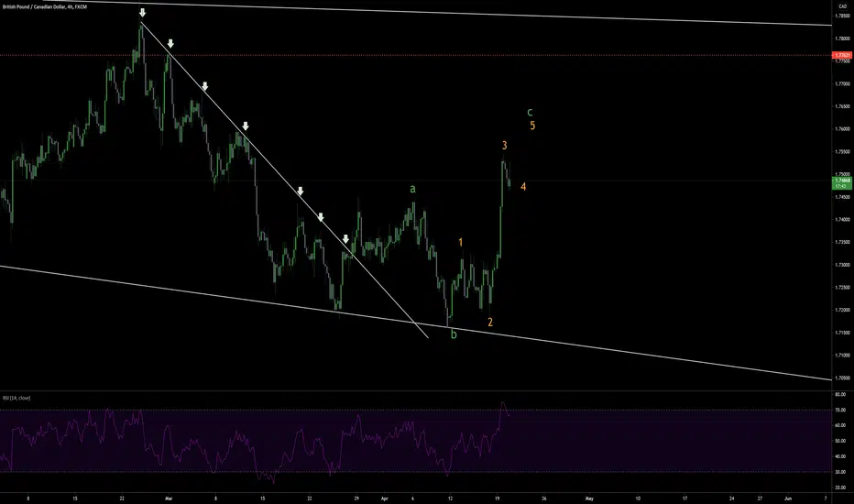854x504 pixels.
Task: Open the CAD currency selector on price axis
Action: pos(843,6)
